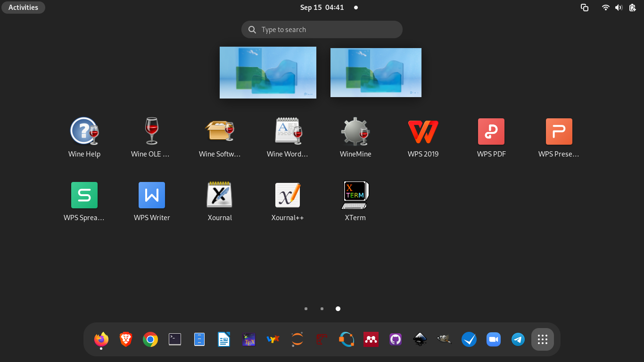The image size is (644, 362).
Task: Launch WPS Writer from the app grid
Action: pos(152,195)
